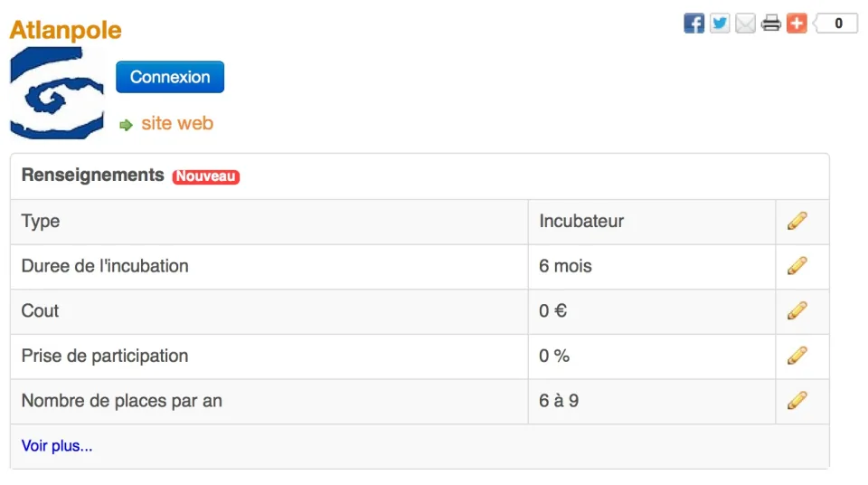This screenshot has width=868, height=485.
Task: Open the orange plus share icon
Action: click(x=797, y=24)
